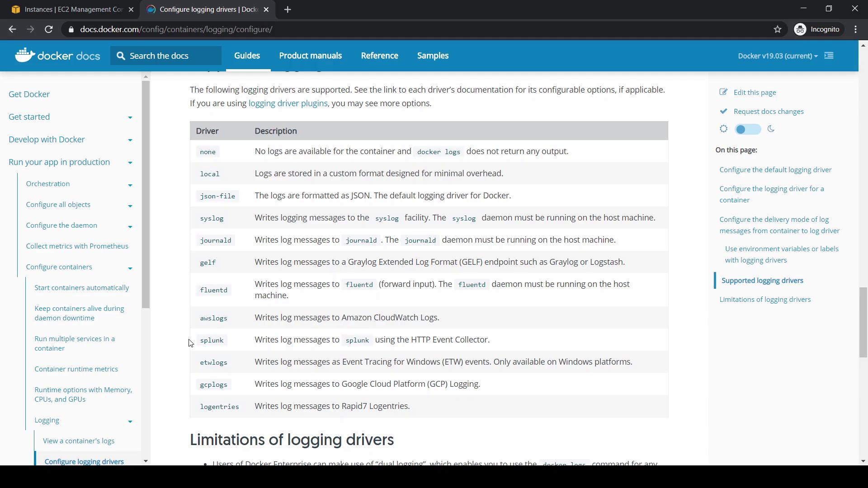Screen dimensions: 868x488
Task: Open the Docker v19.03 version dropdown
Action: tap(778, 56)
